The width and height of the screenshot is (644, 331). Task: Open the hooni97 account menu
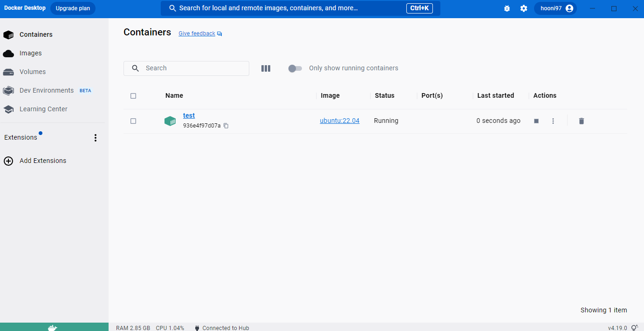(x=555, y=8)
